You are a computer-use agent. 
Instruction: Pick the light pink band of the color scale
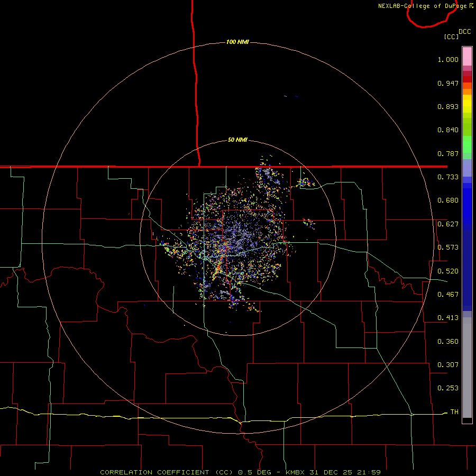click(x=467, y=57)
